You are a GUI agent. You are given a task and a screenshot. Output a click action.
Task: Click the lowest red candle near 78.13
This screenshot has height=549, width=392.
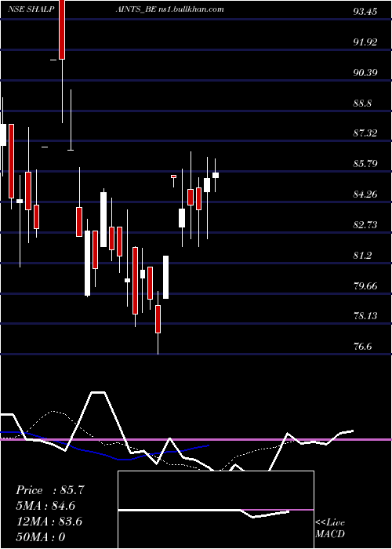point(158,319)
